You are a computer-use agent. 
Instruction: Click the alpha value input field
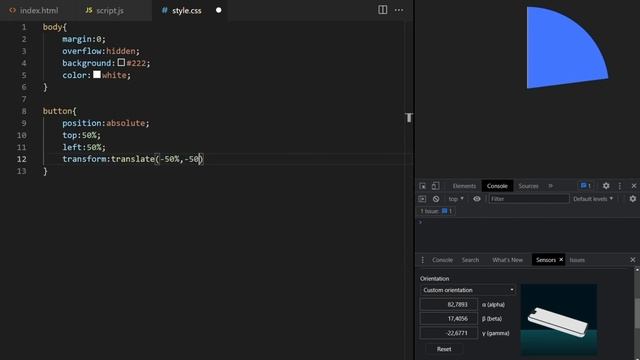point(449,304)
